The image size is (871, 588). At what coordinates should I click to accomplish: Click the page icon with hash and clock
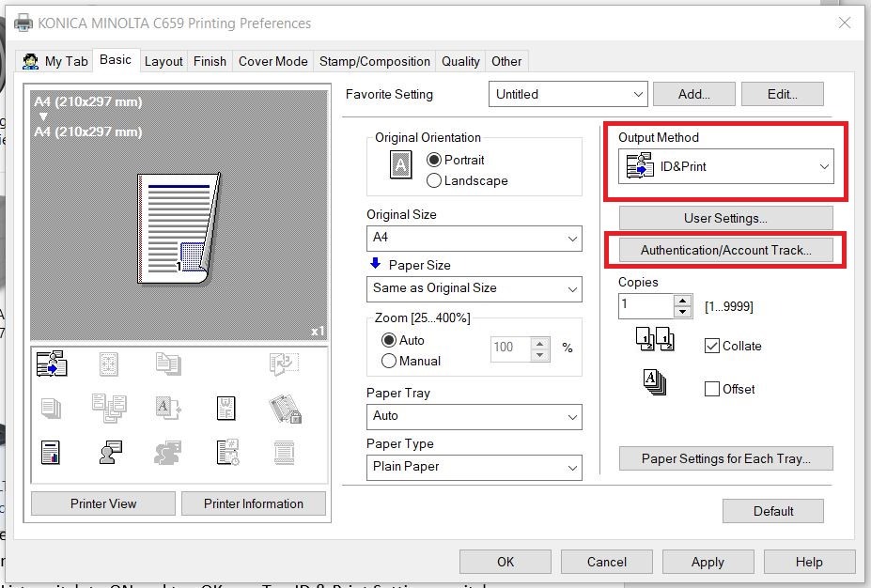coord(226,452)
